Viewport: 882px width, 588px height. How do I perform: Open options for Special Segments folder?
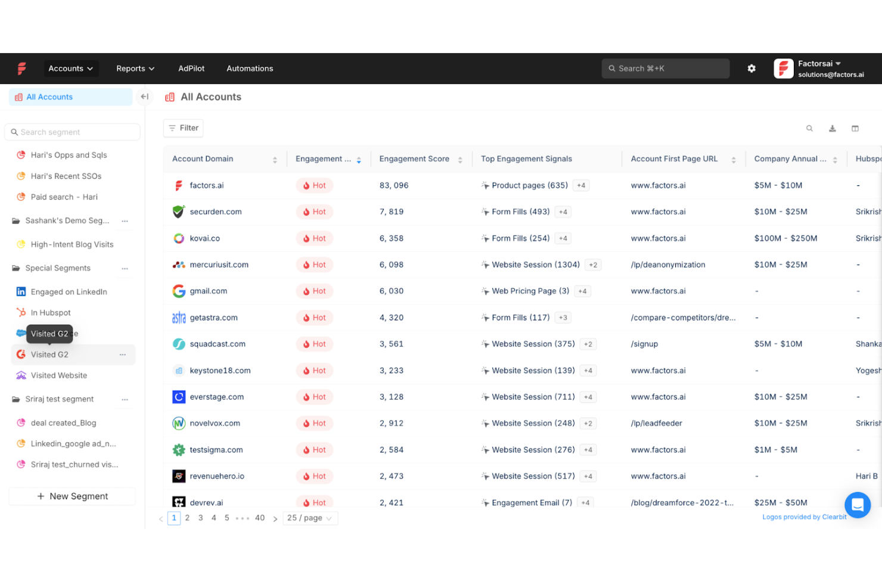(x=125, y=269)
